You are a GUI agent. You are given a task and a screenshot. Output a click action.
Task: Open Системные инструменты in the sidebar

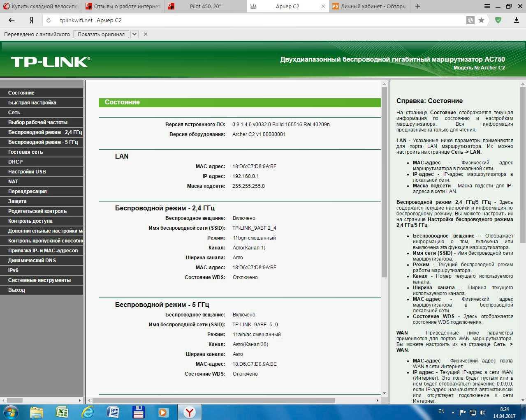42,280
